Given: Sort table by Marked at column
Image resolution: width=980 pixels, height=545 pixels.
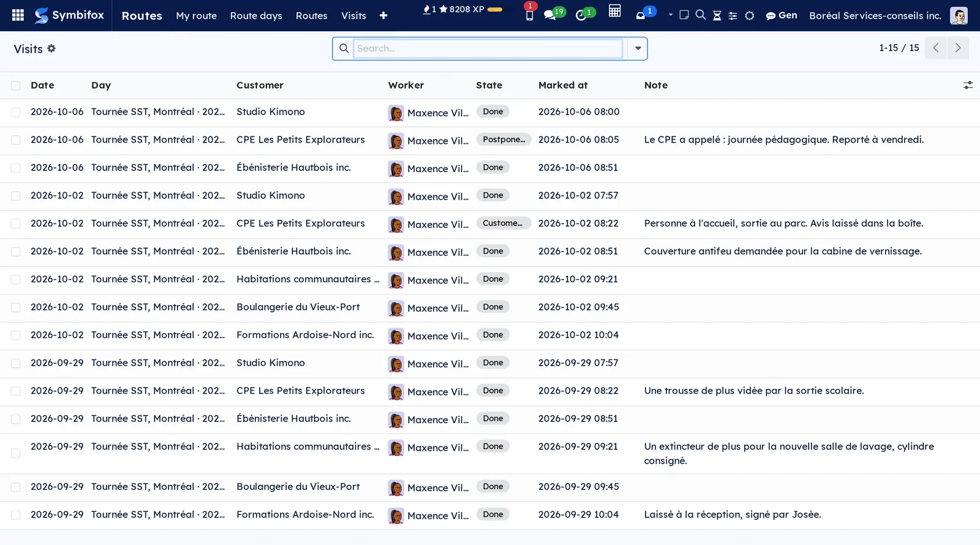Looking at the screenshot, I should pos(563,85).
